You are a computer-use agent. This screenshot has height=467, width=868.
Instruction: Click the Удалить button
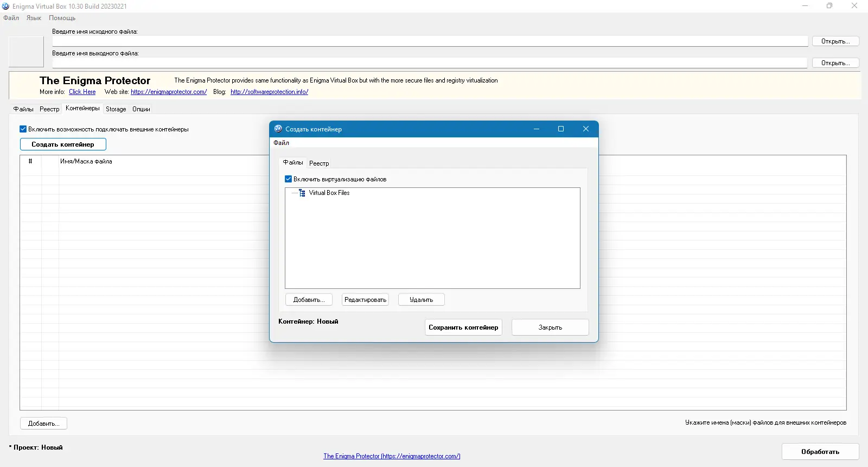pos(422,300)
